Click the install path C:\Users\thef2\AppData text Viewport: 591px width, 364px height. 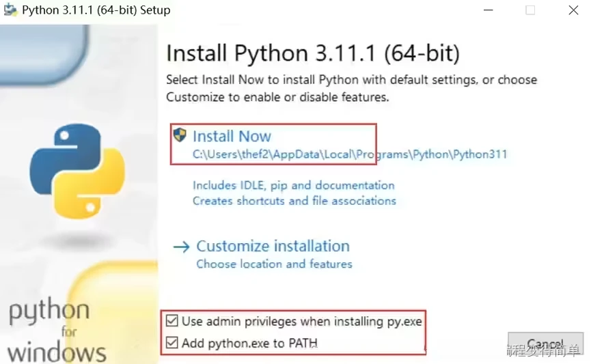pyautogui.click(x=350, y=154)
